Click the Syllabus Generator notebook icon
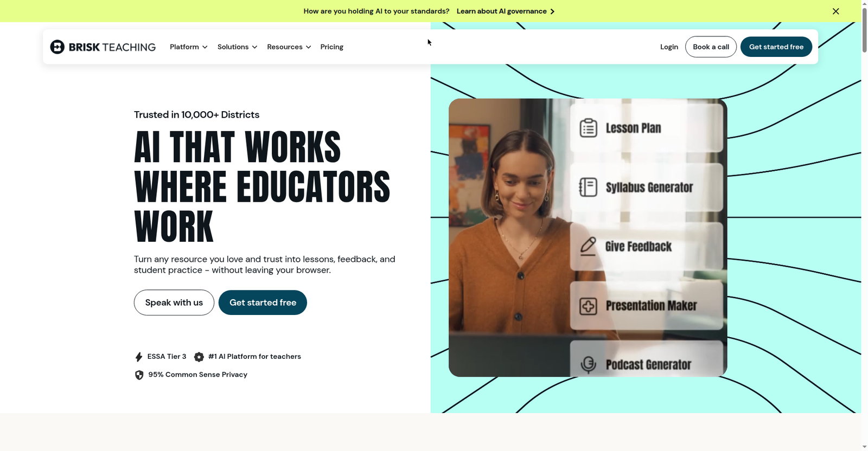Image resolution: width=868 pixels, height=451 pixels. point(588,187)
